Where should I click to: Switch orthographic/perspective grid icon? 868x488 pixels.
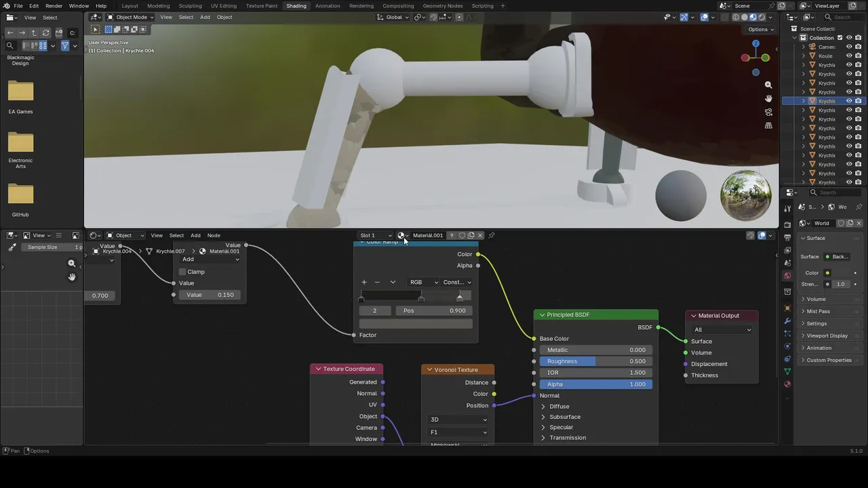(768, 125)
